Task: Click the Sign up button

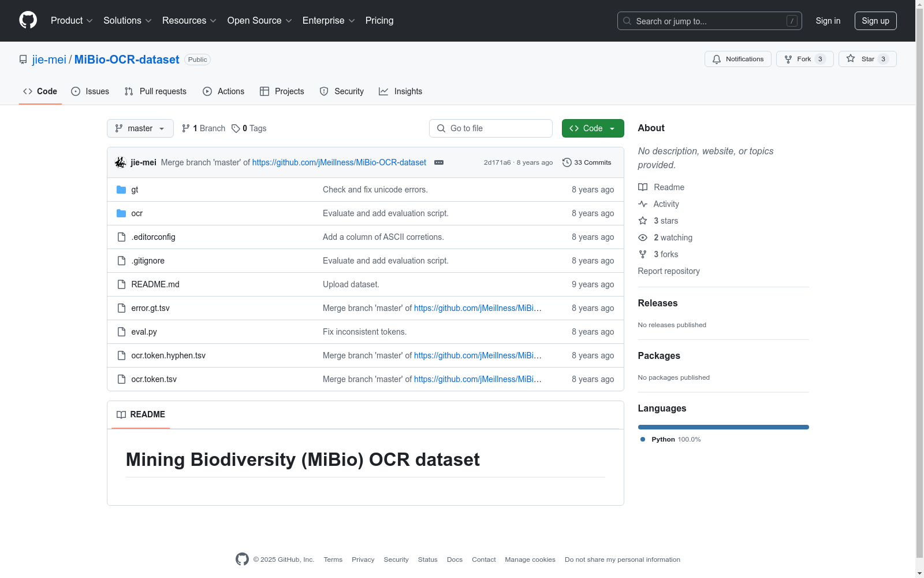Action: pos(875,21)
